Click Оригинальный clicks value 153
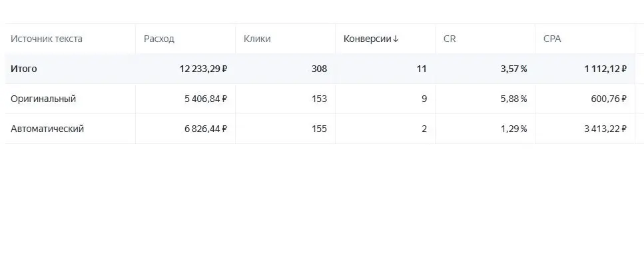This screenshot has height=278, width=644. coord(319,99)
